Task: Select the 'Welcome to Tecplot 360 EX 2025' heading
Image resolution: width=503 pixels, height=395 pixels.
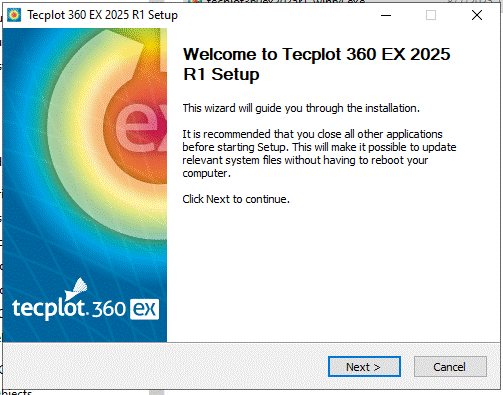Action: pyautogui.click(x=316, y=64)
